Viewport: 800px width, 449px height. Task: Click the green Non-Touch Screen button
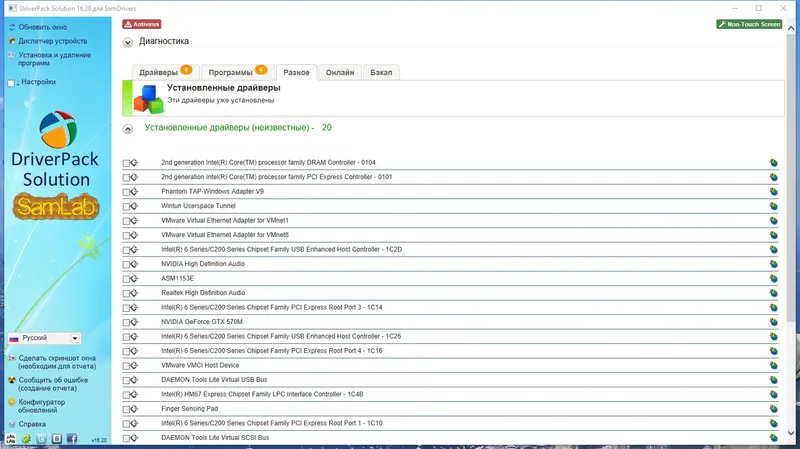click(x=749, y=24)
